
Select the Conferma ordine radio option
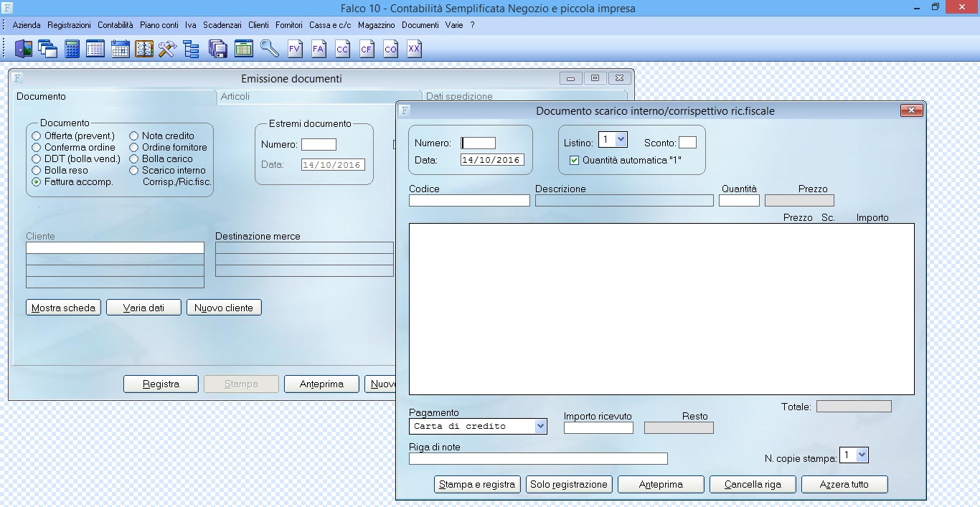pos(37,147)
